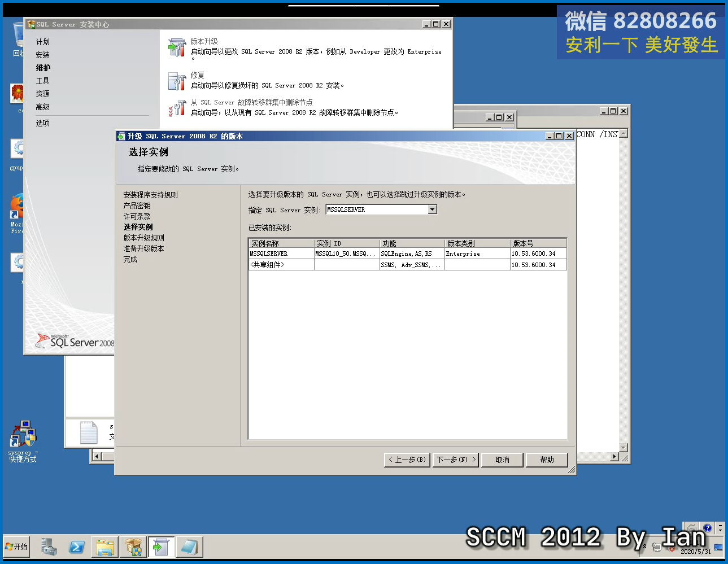Open Server Manager from the taskbar

point(49,546)
